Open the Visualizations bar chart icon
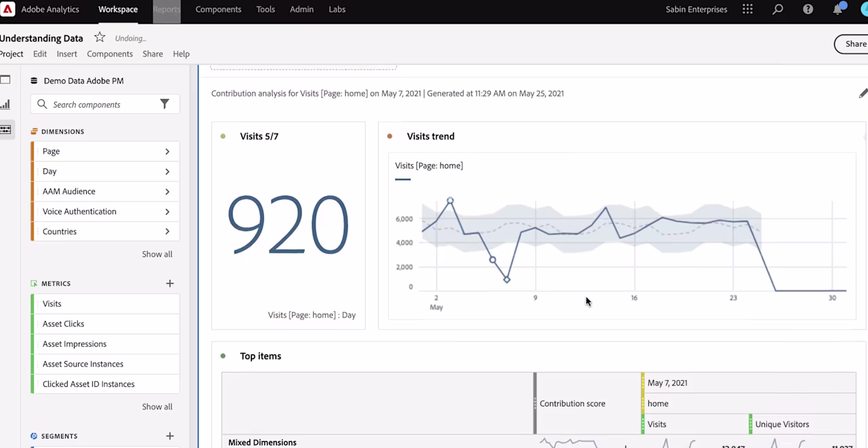The image size is (868, 448). pos(5,105)
